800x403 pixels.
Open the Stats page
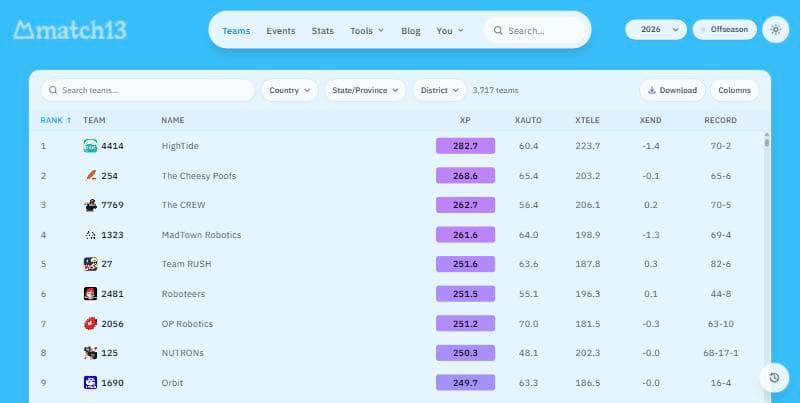[x=322, y=31]
